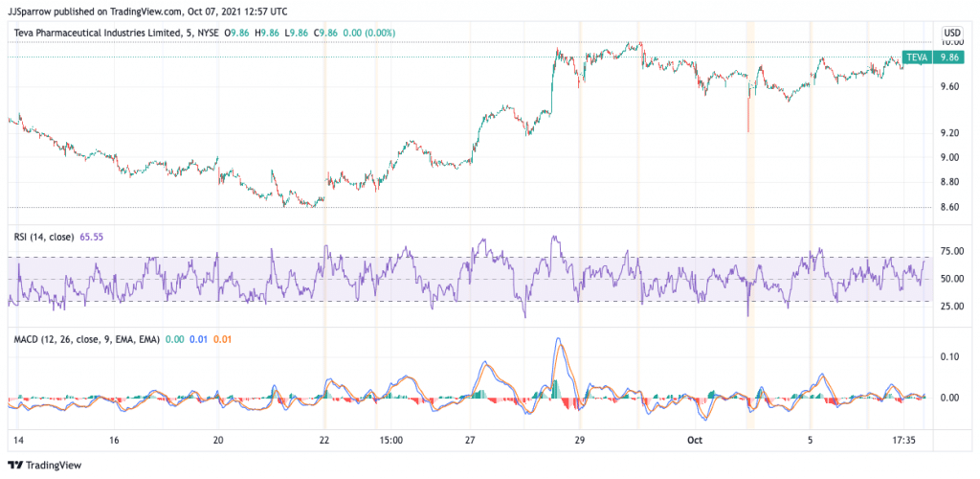This screenshot has width=980, height=479.
Task: Click the RSI value 65.55
Action: click(92, 237)
